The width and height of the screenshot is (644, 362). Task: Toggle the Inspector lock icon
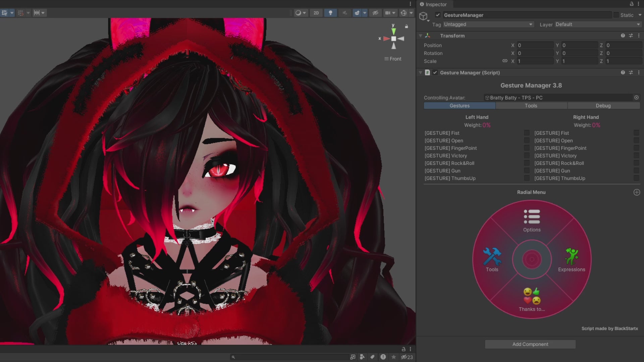coord(632,4)
